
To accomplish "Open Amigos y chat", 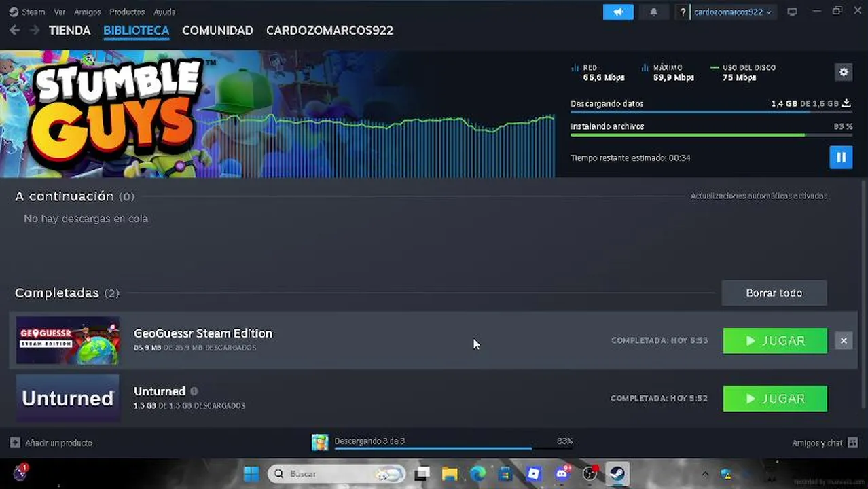I will [817, 443].
